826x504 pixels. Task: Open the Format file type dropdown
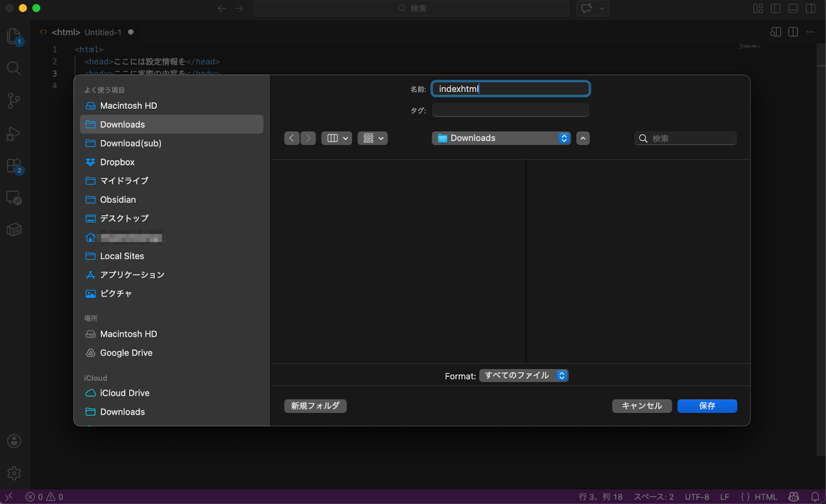click(x=523, y=376)
